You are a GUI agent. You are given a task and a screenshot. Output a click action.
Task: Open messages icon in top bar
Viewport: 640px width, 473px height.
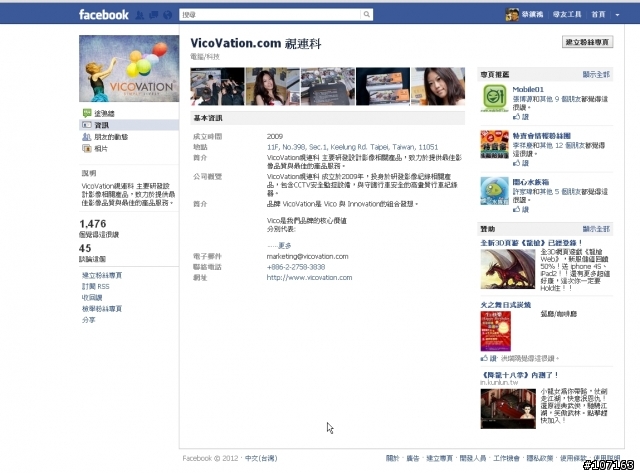pyautogui.click(x=153, y=15)
